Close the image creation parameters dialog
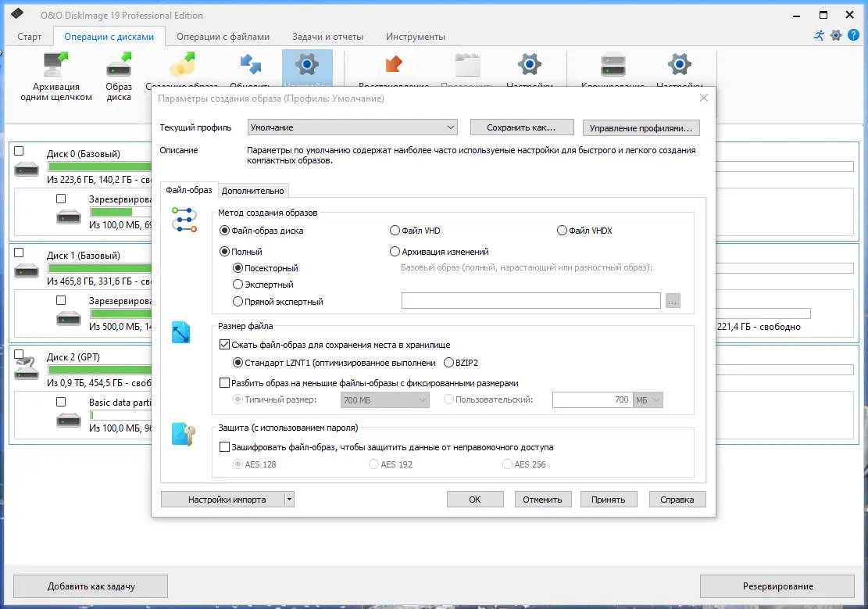Image resolution: width=868 pixels, height=609 pixels. pos(704,98)
